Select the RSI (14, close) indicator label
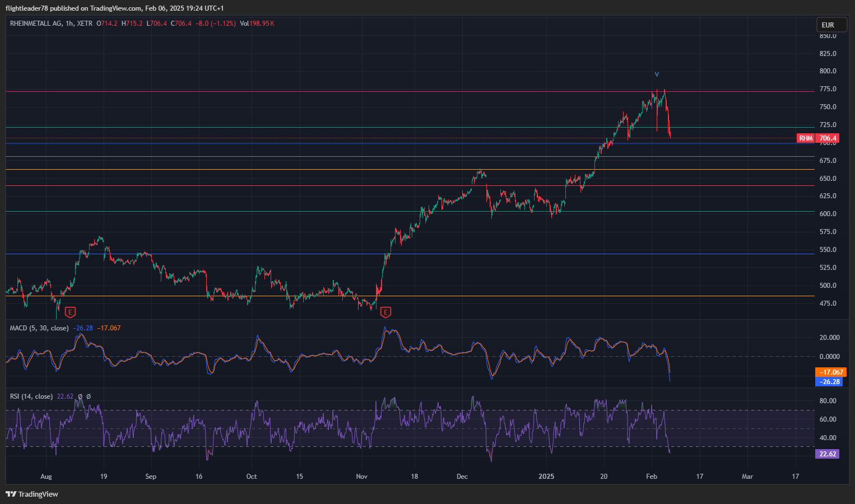855x504 pixels. (x=31, y=396)
